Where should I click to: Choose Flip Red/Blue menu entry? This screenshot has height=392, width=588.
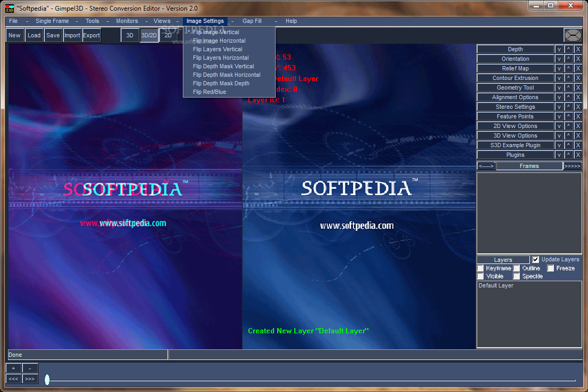click(x=210, y=92)
